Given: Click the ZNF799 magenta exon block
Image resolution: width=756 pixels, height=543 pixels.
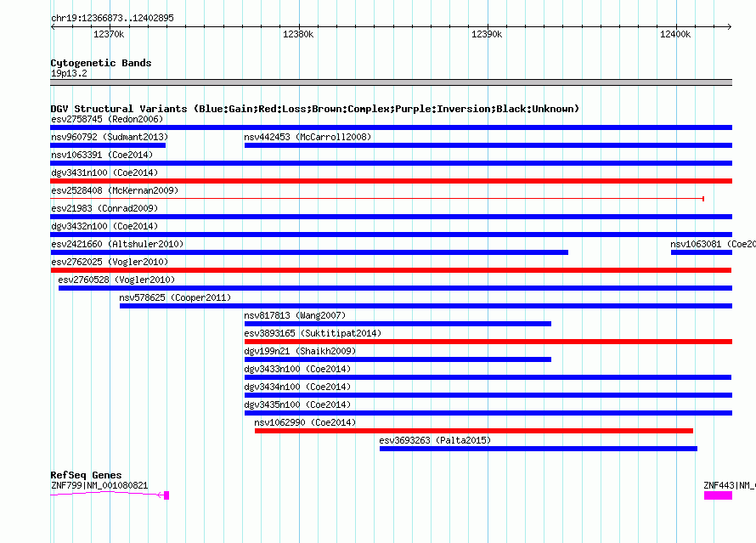Looking at the screenshot, I should (x=166, y=495).
